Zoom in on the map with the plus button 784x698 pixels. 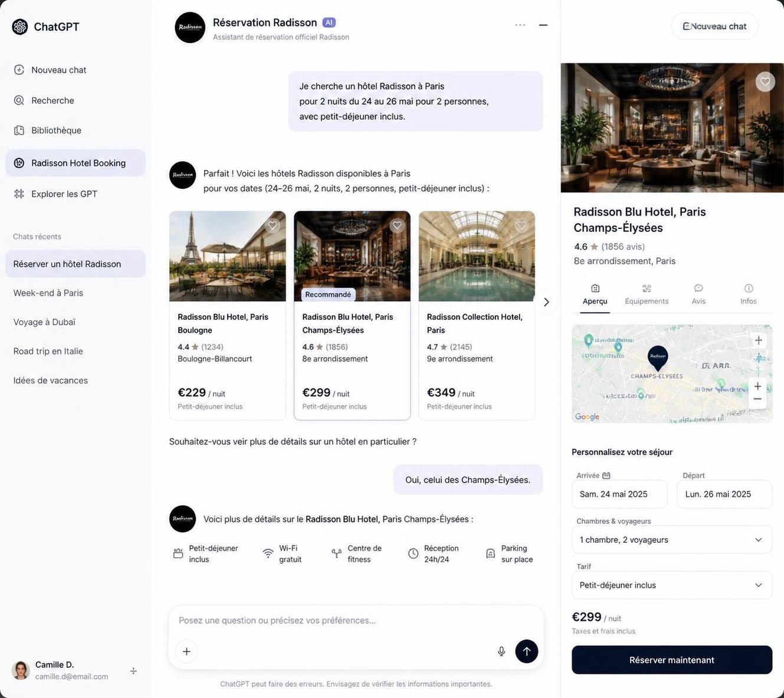pyautogui.click(x=757, y=386)
